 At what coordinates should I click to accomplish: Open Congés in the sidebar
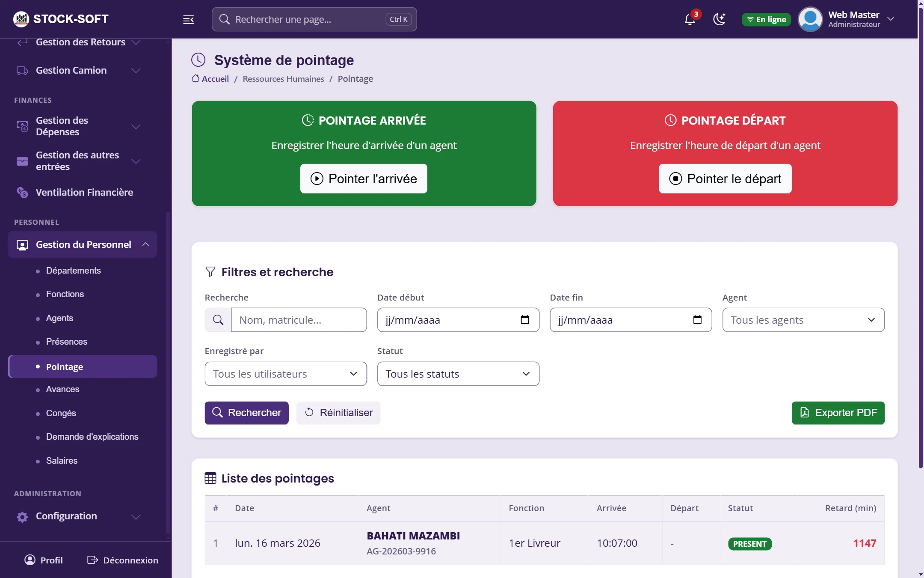click(61, 413)
